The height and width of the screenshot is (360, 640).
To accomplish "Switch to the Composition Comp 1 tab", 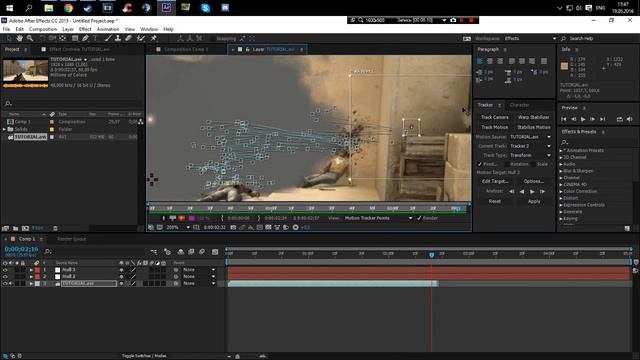I will coord(186,49).
